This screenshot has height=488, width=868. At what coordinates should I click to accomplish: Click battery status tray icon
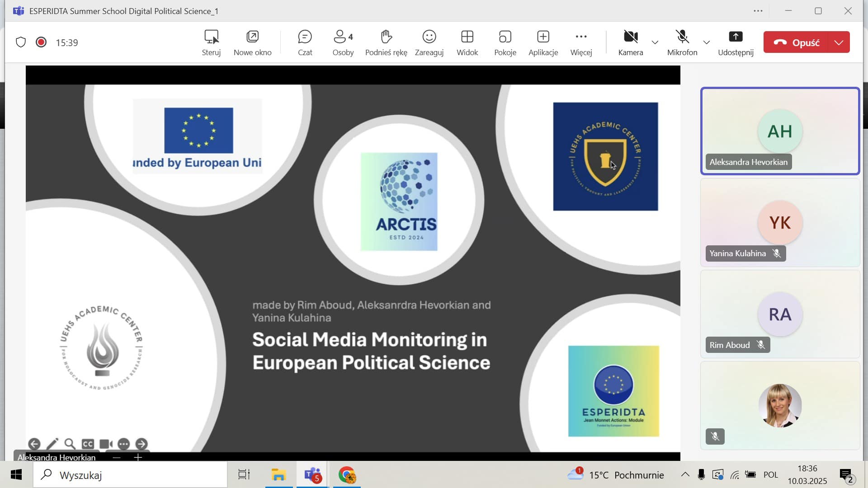750,474
